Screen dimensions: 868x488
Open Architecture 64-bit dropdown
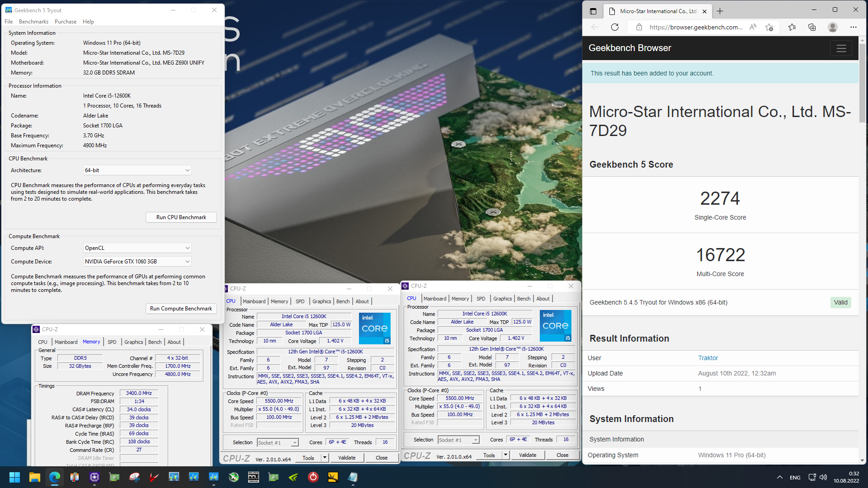point(137,170)
